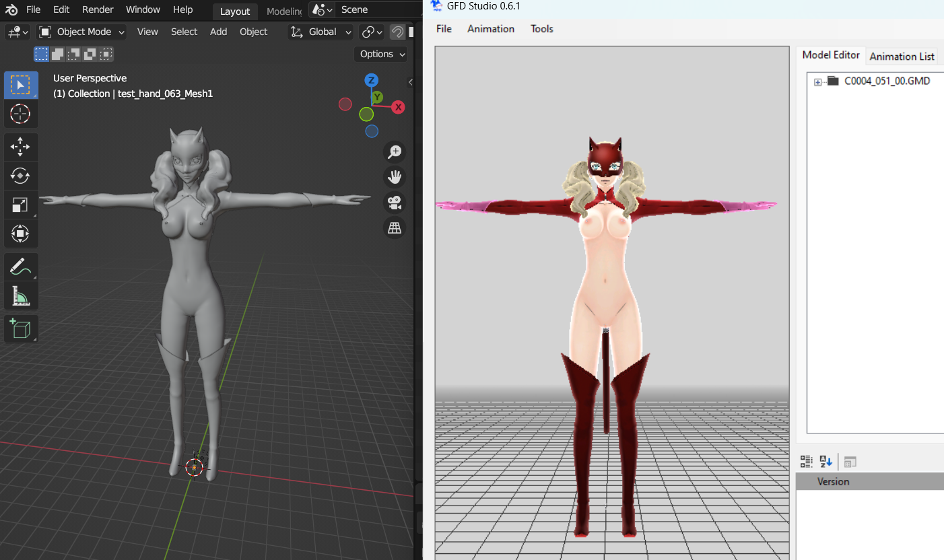Open the viewport View menu

[x=147, y=32]
